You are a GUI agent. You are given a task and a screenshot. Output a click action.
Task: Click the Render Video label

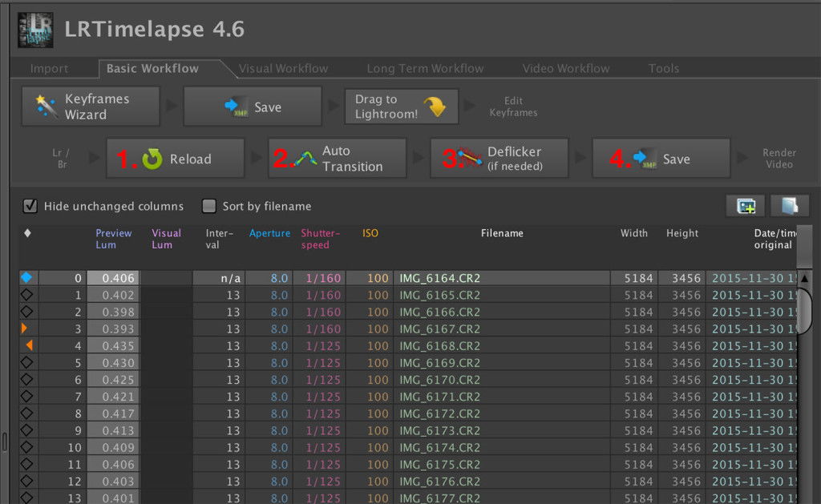779,158
